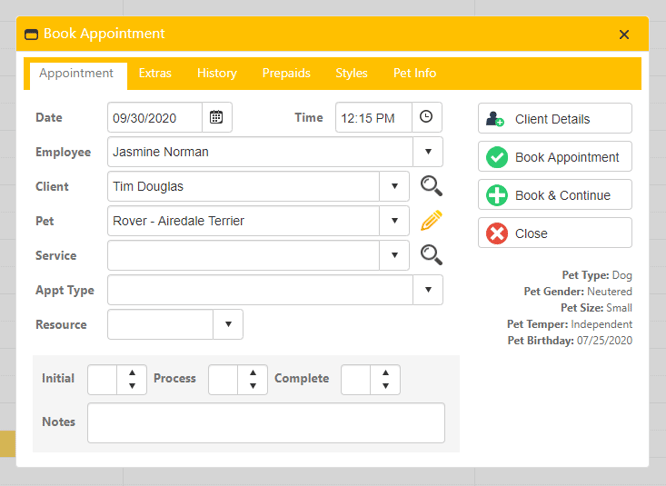Open the Pet Info tab
The height and width of the screenshot is (486, 666).
coord(415,73)
